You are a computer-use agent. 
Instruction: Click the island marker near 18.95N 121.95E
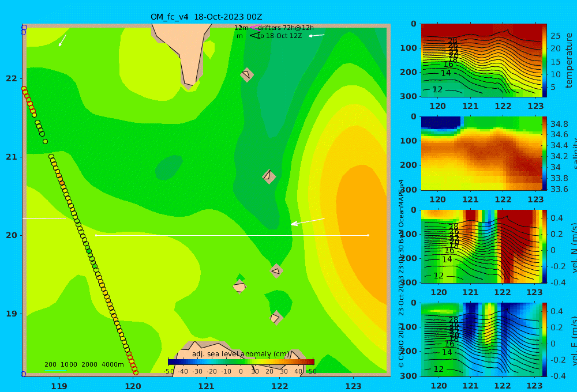(x=276, y=318)
